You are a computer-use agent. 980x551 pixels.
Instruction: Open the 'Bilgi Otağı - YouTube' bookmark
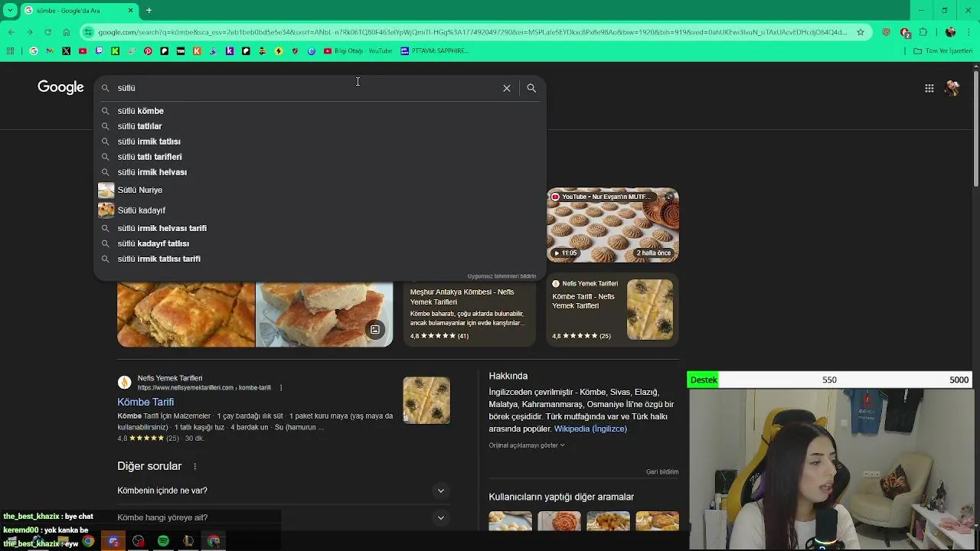[x=358, y=51]
